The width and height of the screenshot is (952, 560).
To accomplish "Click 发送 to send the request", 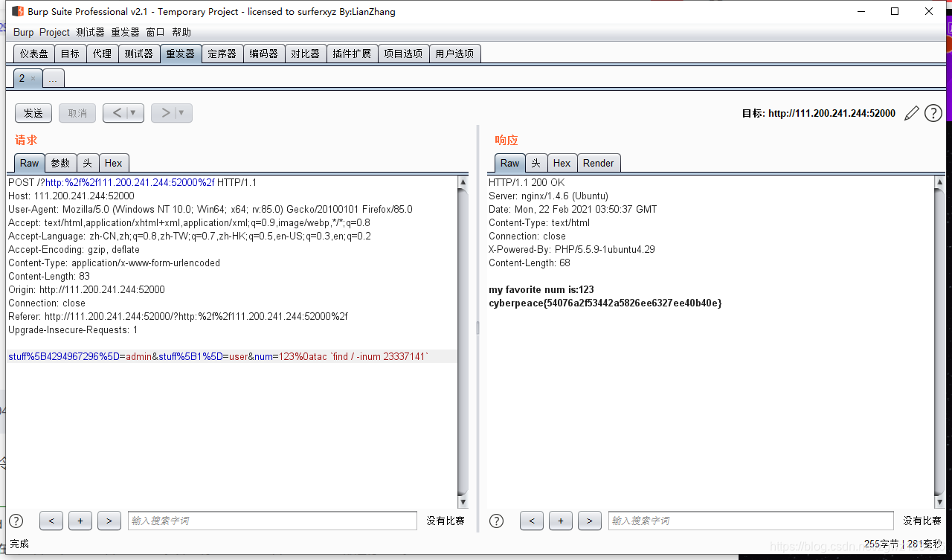I will 33,113.
